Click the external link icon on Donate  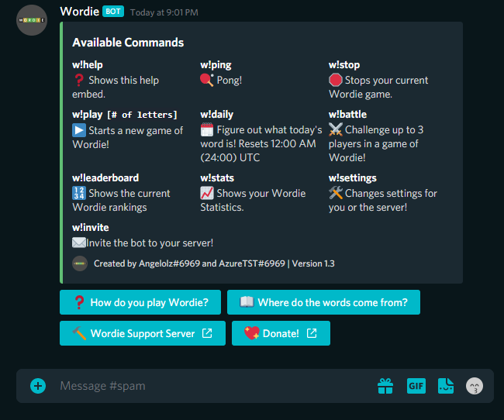312,333
